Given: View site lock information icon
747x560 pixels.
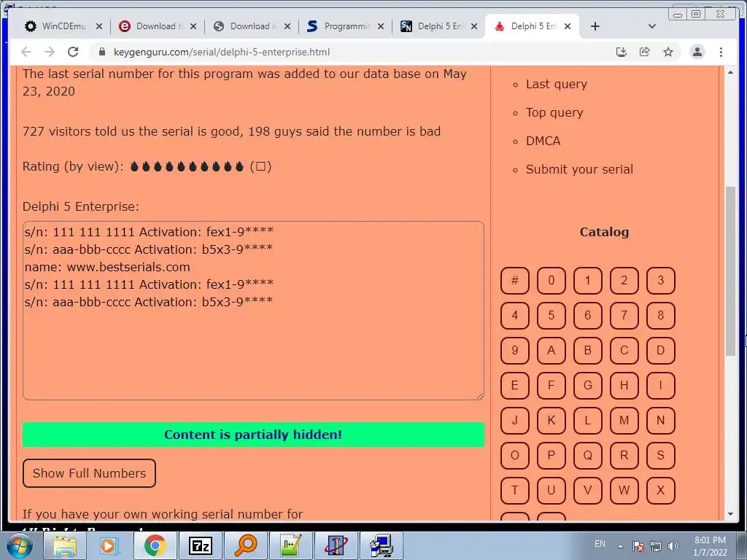Looking at the screenshot, I should pos(101,52).
